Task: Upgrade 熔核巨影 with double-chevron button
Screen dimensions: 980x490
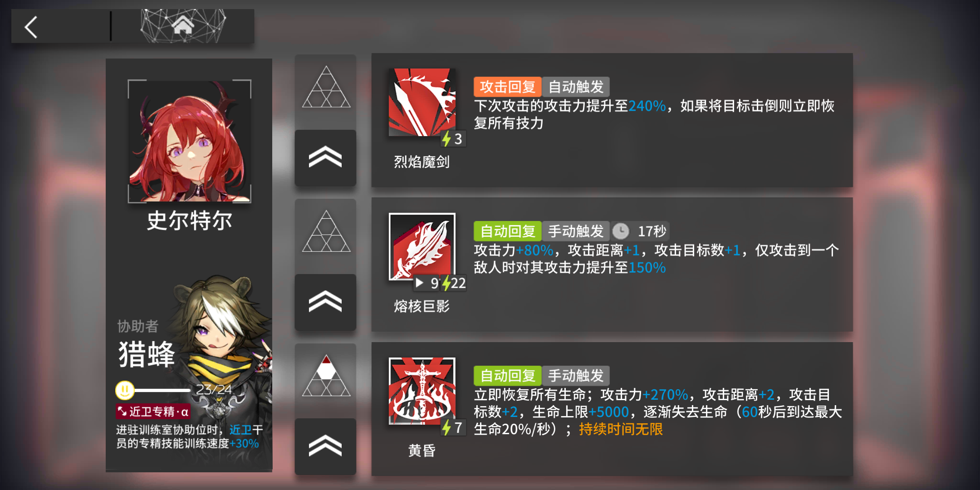Action: [325, 302]
